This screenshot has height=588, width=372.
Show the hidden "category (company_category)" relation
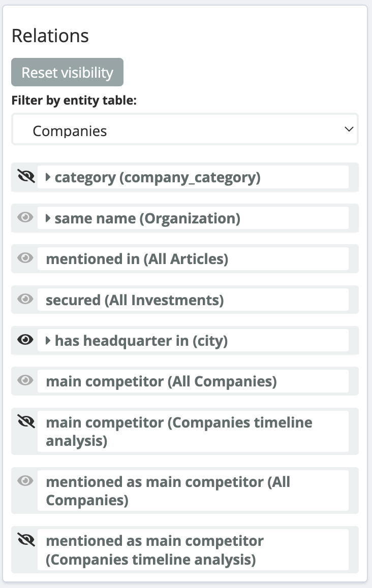(x=25, y=177)
